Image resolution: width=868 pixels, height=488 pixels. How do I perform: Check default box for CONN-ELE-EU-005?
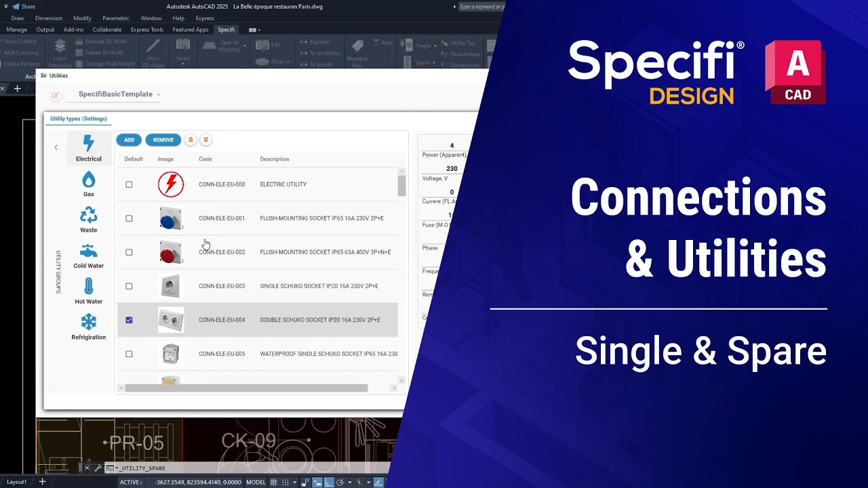[129, 354]
